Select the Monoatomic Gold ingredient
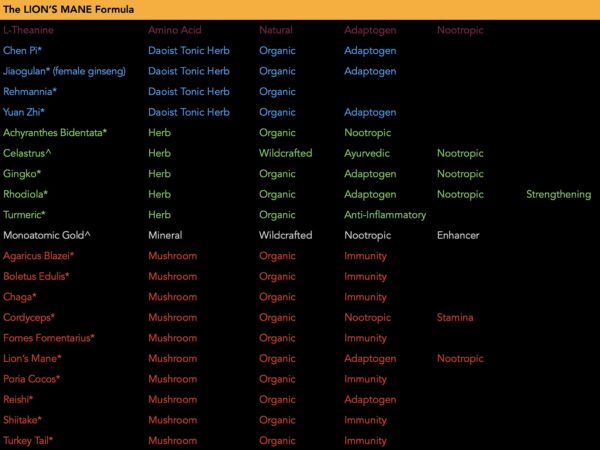 click(48, 235)
